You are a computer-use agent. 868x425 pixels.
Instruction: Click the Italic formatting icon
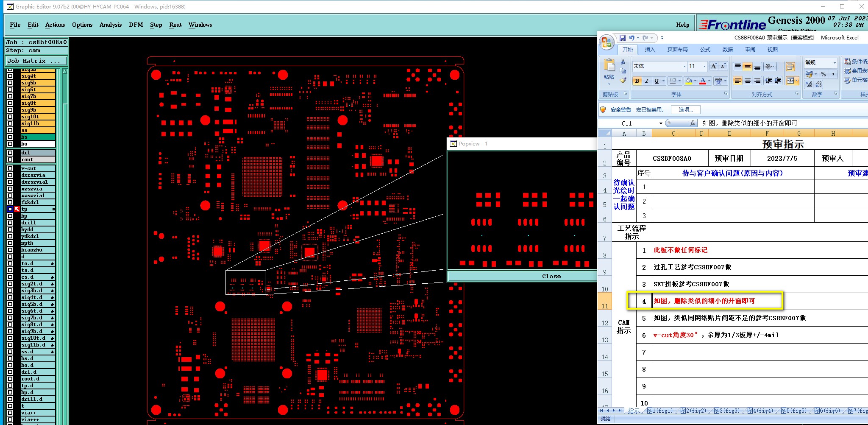point(647,81)
